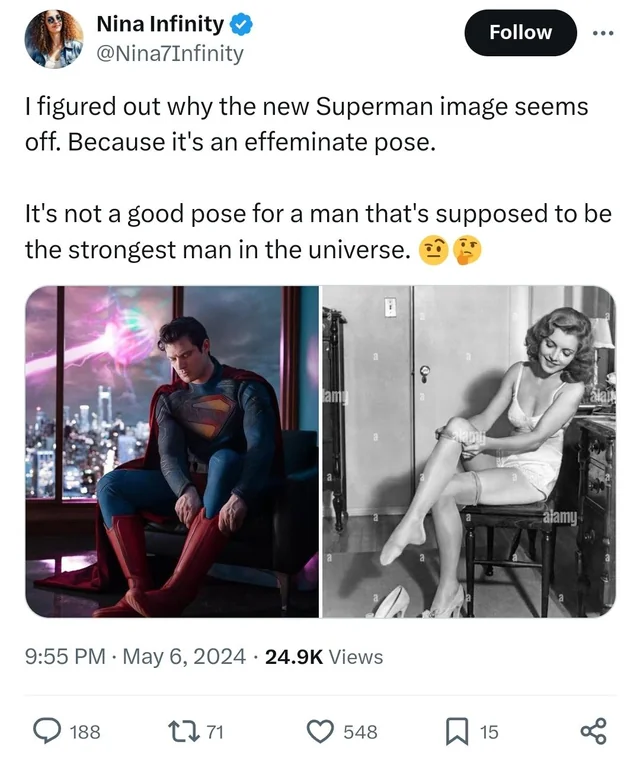Click the 9:55 PM timestamp
640x764 pixels.
click(x=65, y=656)
